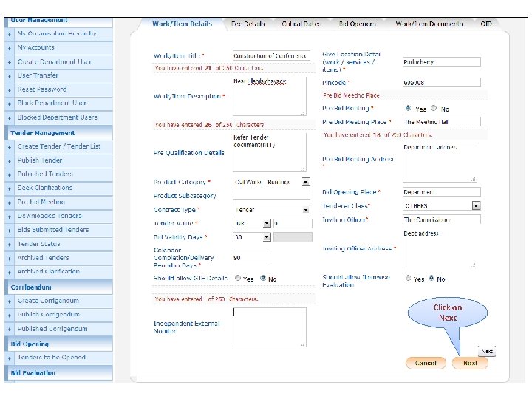This screenshot has height=399, width=532.
Task: Click bullet icon beside User Transfer
Action: pyautogui.click(x=10, y=76)
